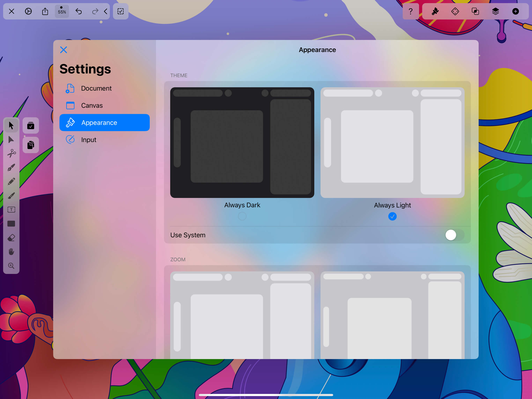Image resolution: width=532 pixels, height=399 pixels.
Task: Toggle the Use System switch
Action: click(x=454, y=235)
